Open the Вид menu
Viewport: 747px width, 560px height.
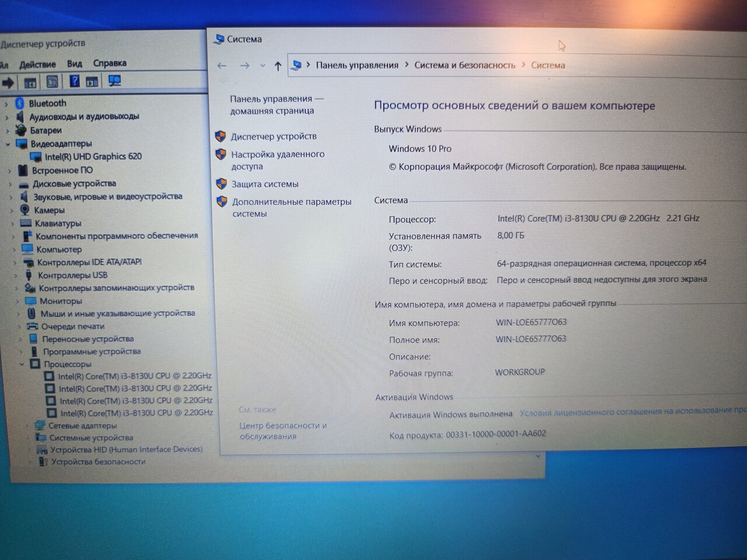click(x=74, y=64)
